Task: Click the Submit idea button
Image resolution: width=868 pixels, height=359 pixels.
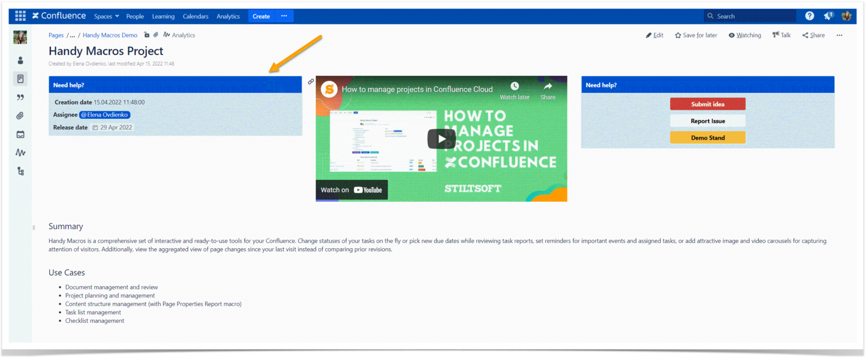Action: pyautogui.click(x=708, y=103)
